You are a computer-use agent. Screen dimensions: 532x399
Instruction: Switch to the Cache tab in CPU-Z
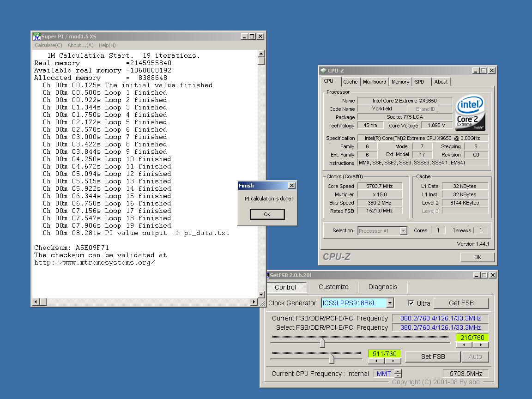[350, 82]
